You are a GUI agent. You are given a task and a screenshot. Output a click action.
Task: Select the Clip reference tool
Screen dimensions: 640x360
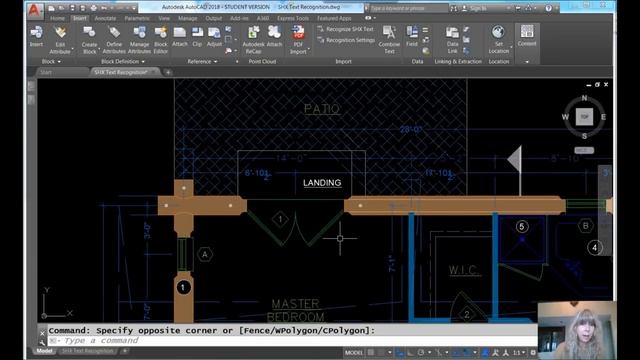pos(197,36)
